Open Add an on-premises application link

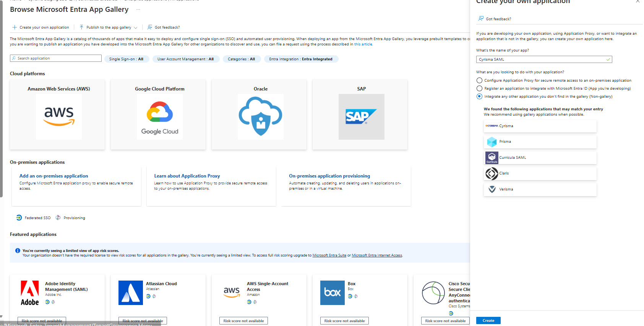tap(54, 176)
